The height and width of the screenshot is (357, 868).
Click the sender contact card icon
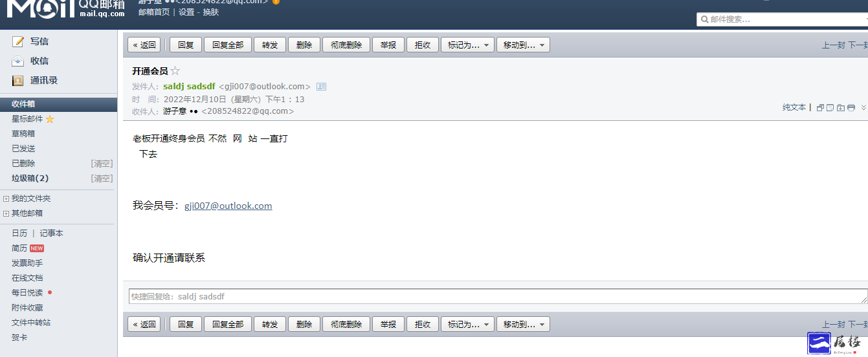pyautogui.click(x=321, y=87)
